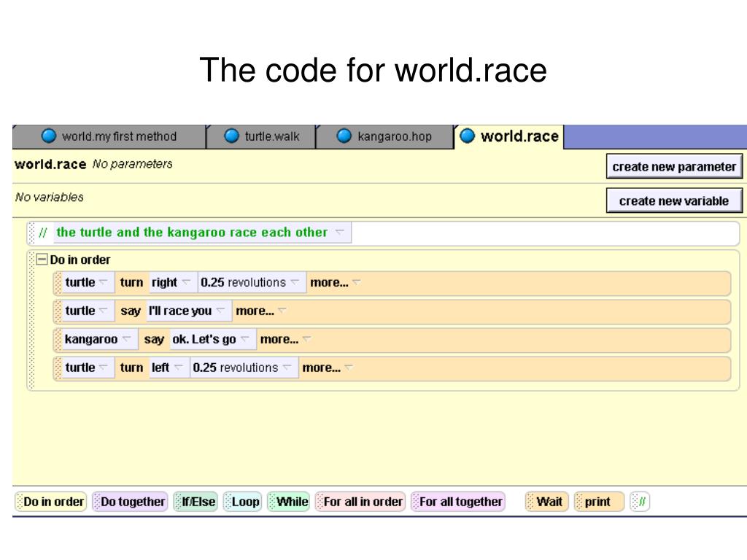
Task: Click the No parameters text
Action: click(133, 164)
